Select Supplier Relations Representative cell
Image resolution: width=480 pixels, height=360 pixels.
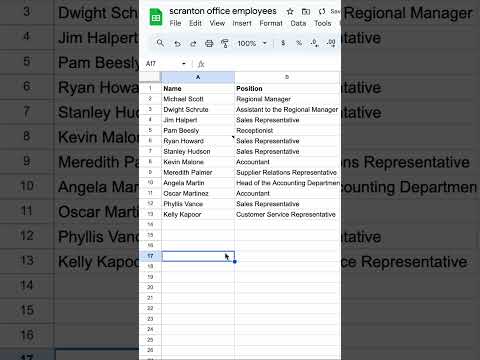tap(287, 172)
